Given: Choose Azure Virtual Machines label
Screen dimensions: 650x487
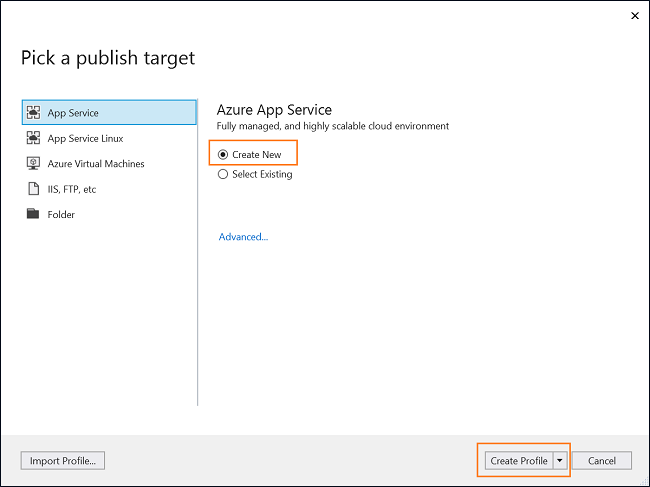Looking at the screenshot, I should (x=96, y=164).
